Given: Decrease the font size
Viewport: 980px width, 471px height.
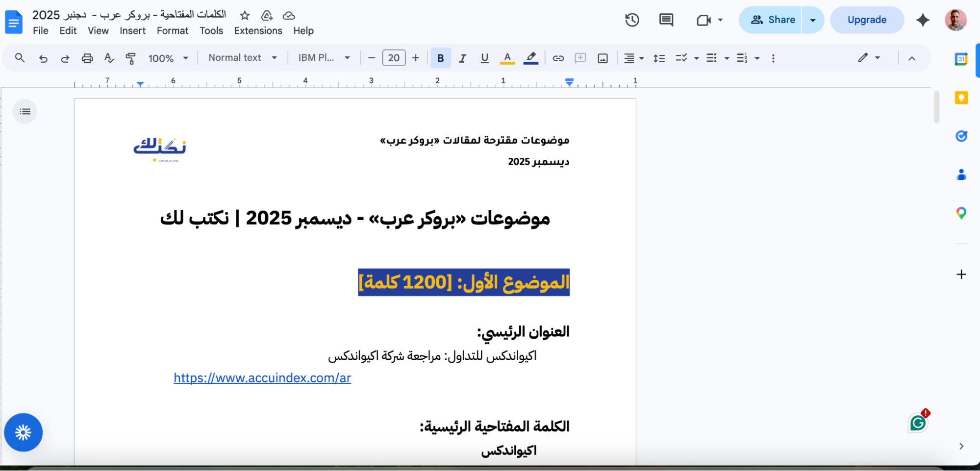Looking at the screenshot, I should 372,58.
